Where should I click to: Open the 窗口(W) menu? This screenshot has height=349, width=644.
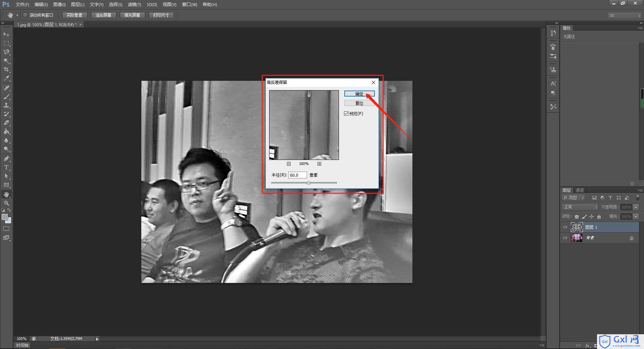tap(190, 4)
